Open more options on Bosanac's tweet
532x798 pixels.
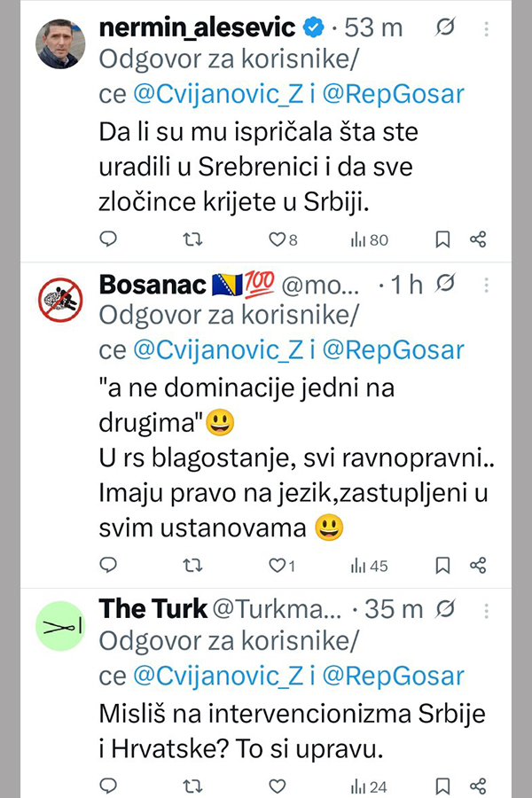487,285
